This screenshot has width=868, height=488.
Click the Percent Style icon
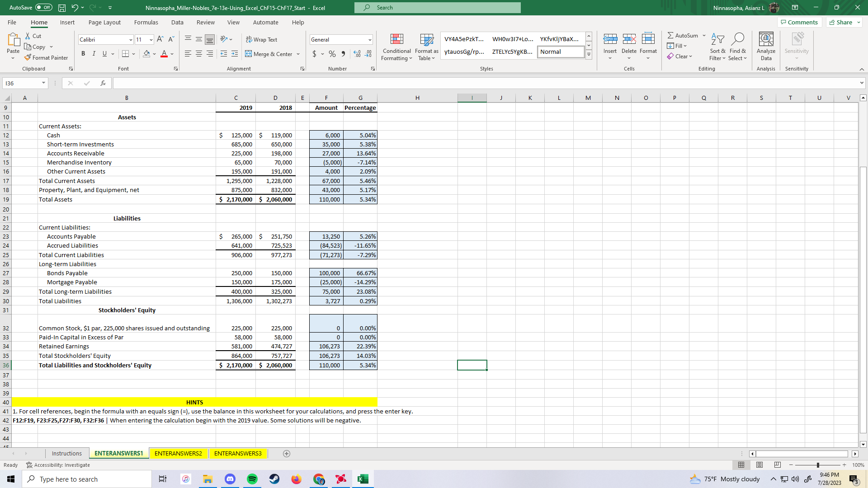click(x=332, y=54)
